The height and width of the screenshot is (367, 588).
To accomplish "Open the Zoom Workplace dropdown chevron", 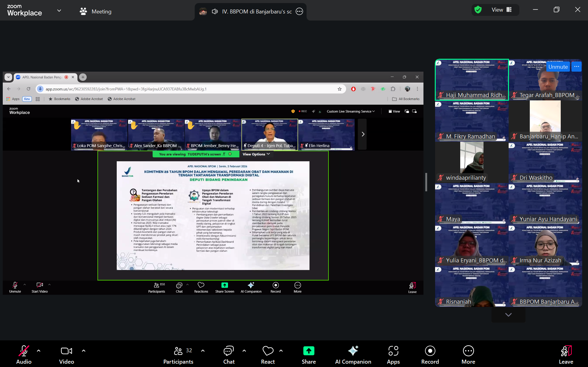I will click(59, 11).
